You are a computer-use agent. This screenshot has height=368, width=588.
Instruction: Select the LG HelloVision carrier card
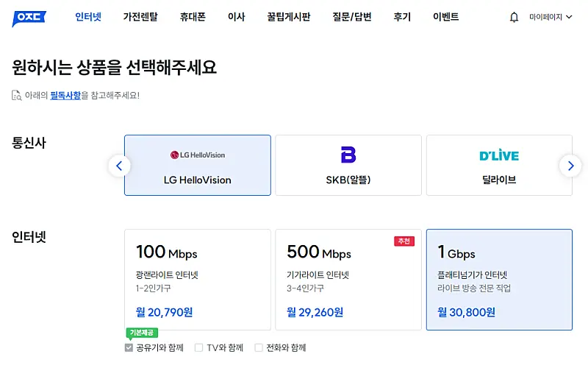point(197,165)
